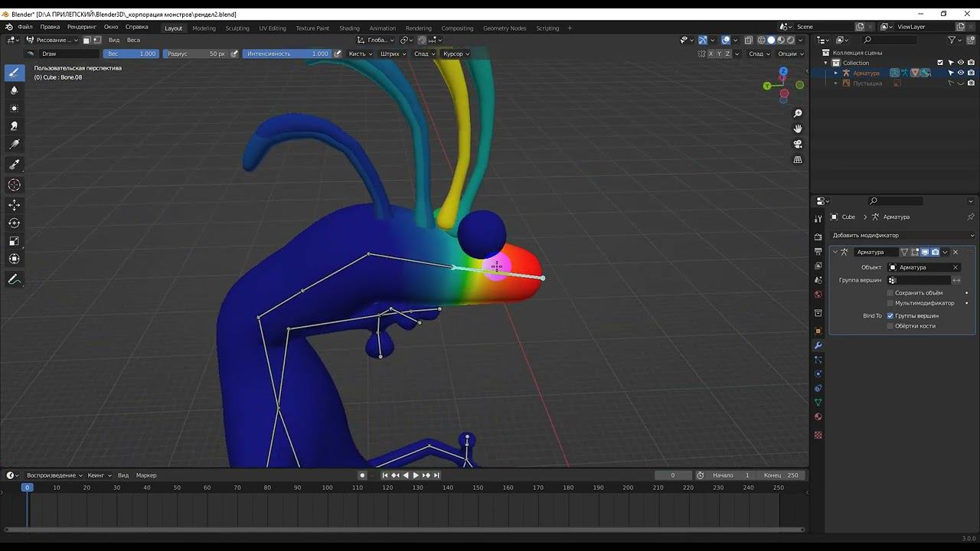Open the Output properties tab icon
980x551 pixels.
point(818,251)
